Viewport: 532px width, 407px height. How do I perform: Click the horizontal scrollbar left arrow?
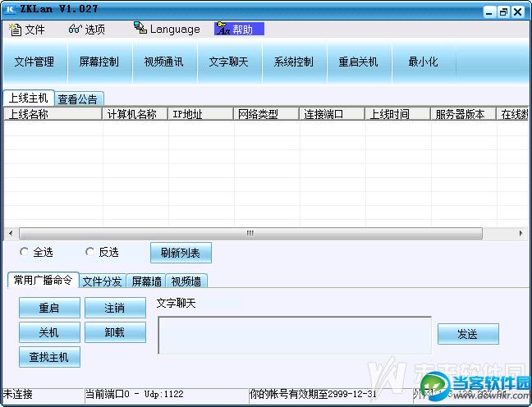point(11,233)
